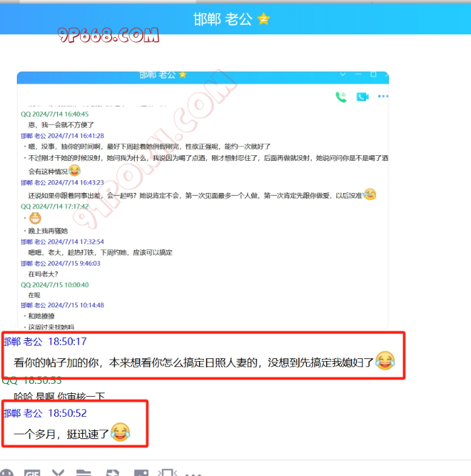Click the arrow icon beside the folder icon
Viewport: 471px width, 476px height.
[x=112, y=472]
